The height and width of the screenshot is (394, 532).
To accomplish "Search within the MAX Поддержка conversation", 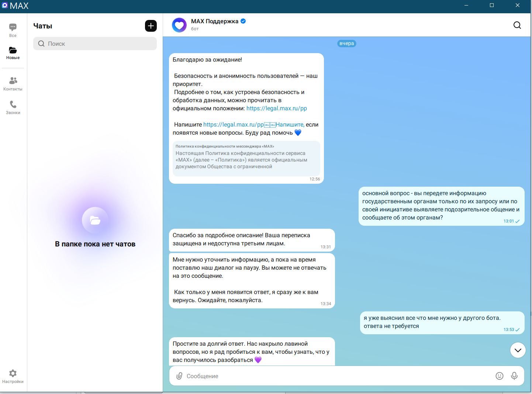I will click(x=517, y=25).
